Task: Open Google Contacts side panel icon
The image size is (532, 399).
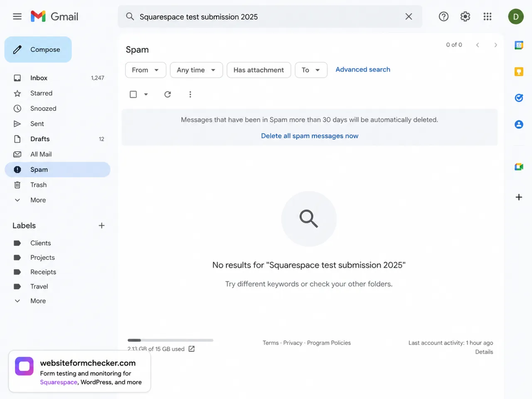Action: tap(519, 124)
